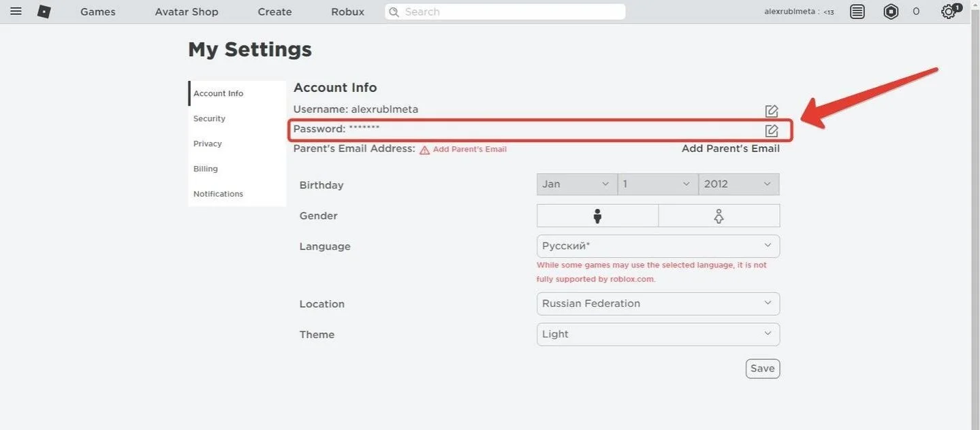Open the settings gear icon
Image resolution: width=980 pixels, height=430 pixels.
[x=949, y=12]
